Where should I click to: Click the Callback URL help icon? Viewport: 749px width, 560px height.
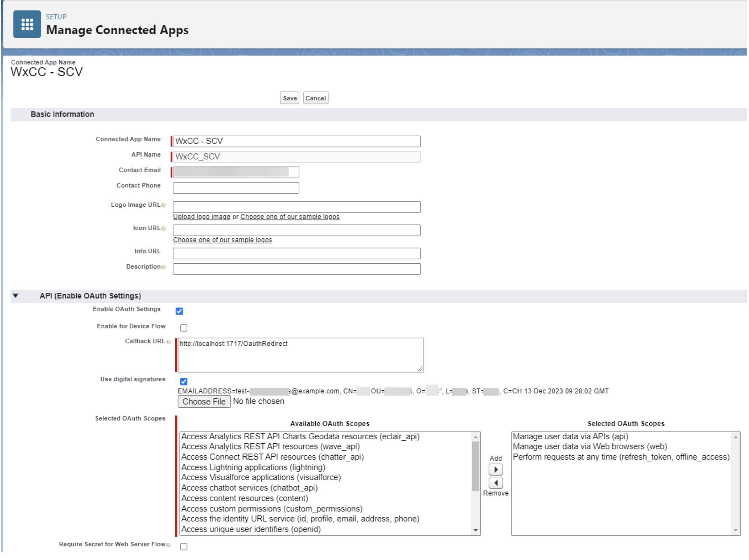[x=169, y=342]
